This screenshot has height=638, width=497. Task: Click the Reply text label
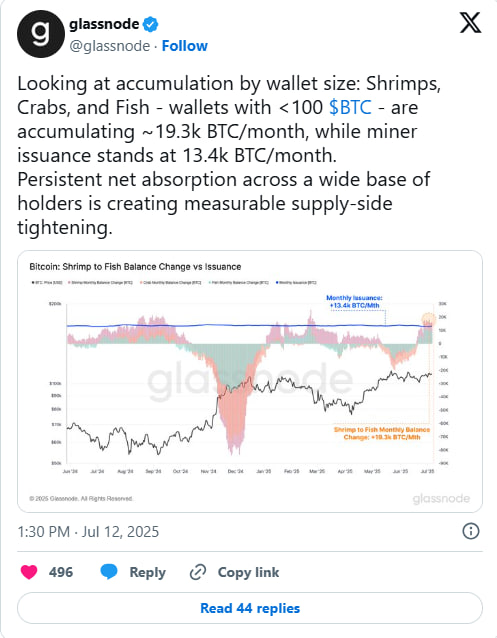(147, 572)
